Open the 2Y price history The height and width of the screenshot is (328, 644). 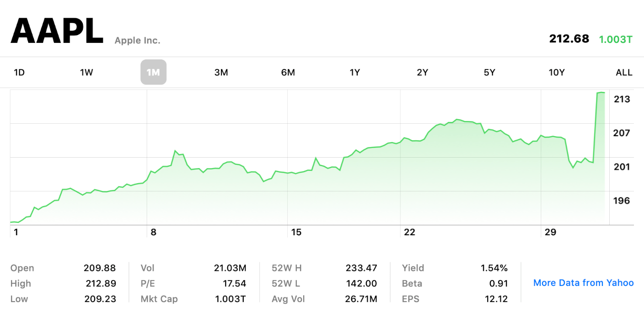click(422, 72)
